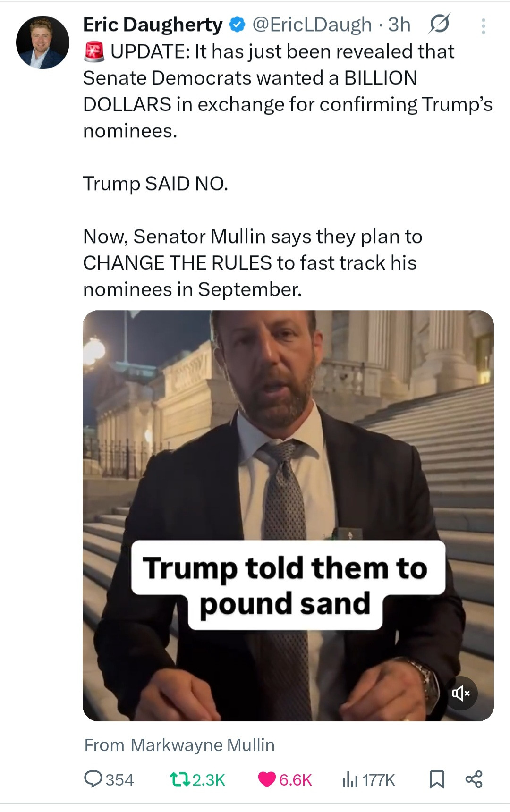Screen dimensions: 510x812
Task: Share the post via share icon
Action: [474, 779]
